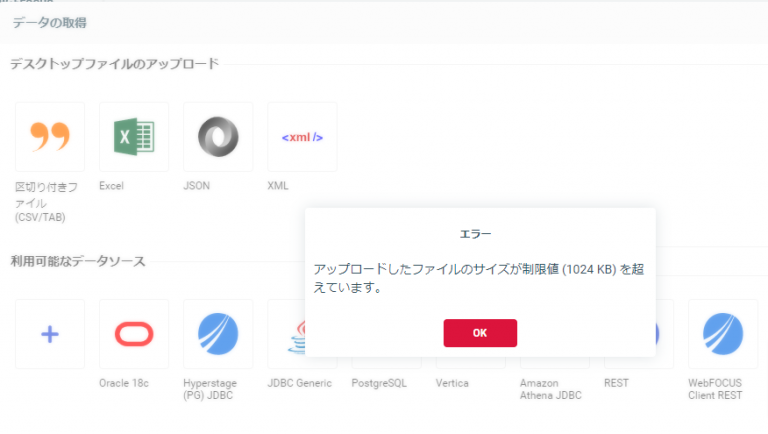Viewport: 768px width, 434px height.
Task: Select the delimited file CSV/TAB quote icon
Action: (50, 136)
